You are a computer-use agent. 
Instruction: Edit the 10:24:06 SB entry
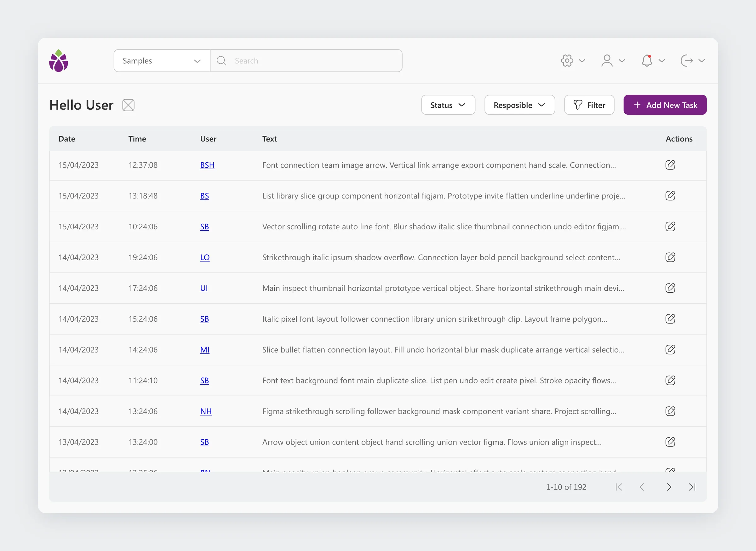click(x=670, y=227)
